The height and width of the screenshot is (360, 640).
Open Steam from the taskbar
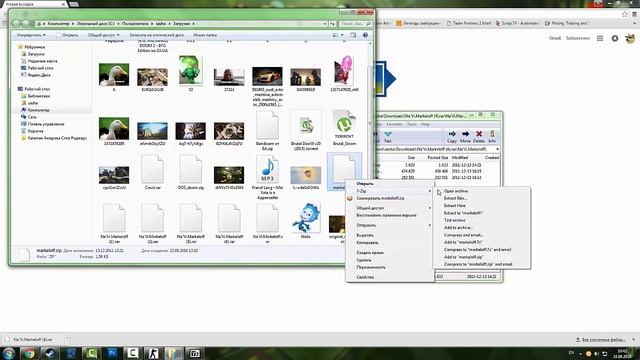tap(50, 353)
